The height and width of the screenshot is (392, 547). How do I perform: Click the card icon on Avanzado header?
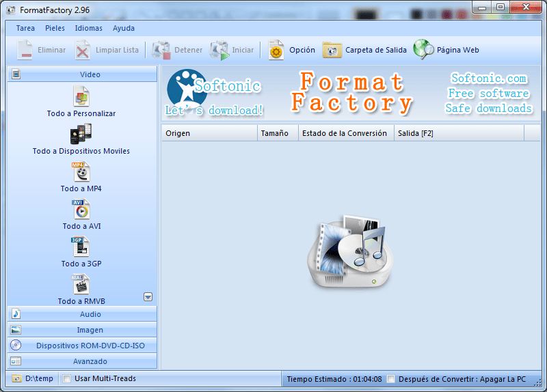[16, 361]
